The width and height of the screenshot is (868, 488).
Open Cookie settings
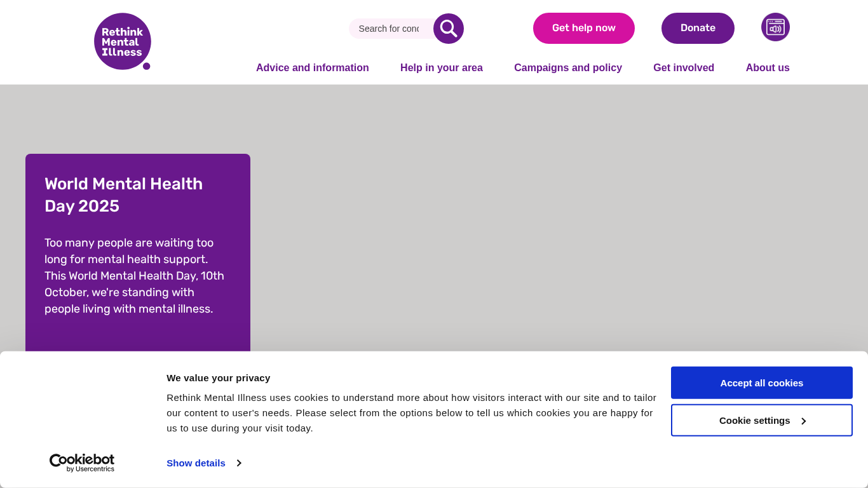coord(754,421)
